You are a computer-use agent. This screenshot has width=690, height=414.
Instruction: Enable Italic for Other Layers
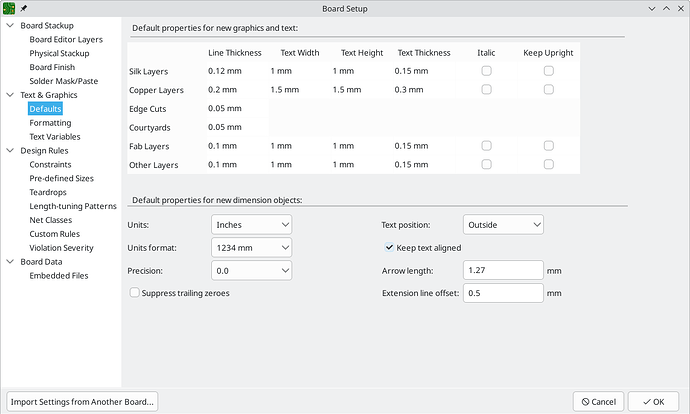(x=486, y=164)
